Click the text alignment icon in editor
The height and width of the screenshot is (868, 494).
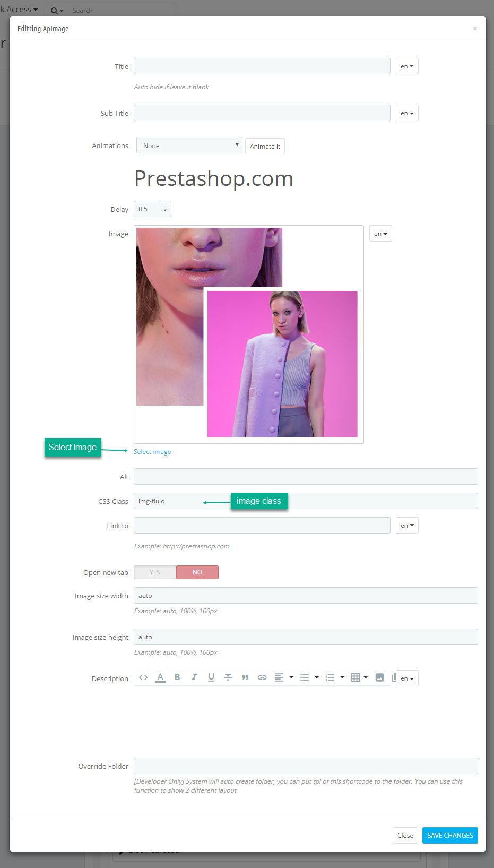pyautogui.click(x=279, y=677)
